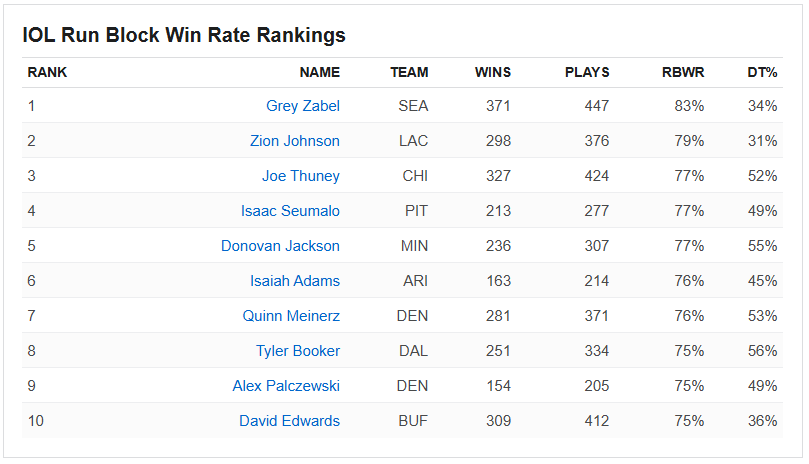Sort by the PLAYS column header
The width and height of the screenshot is (809, 464).
tap(587, 72)
